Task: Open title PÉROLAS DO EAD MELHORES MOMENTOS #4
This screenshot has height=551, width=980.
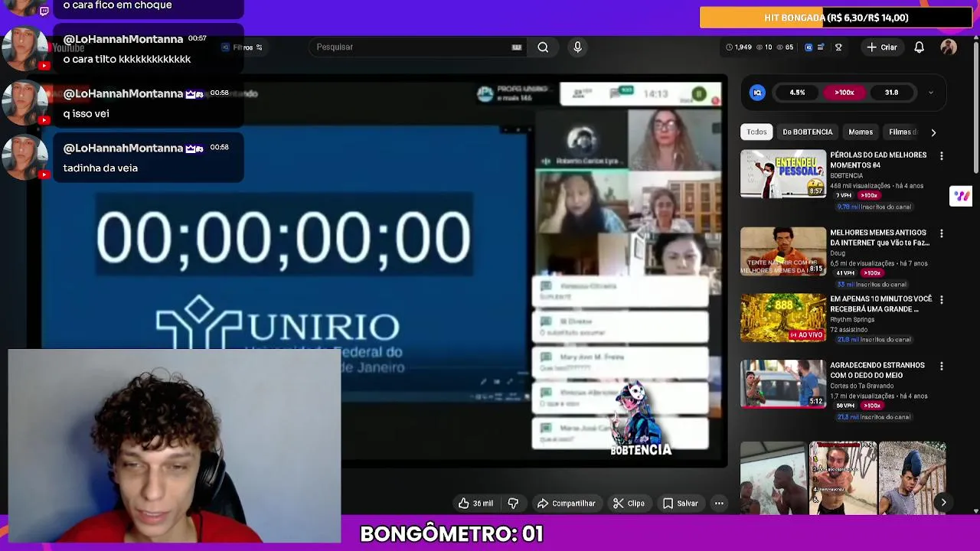Action: [x=878, y=160]
